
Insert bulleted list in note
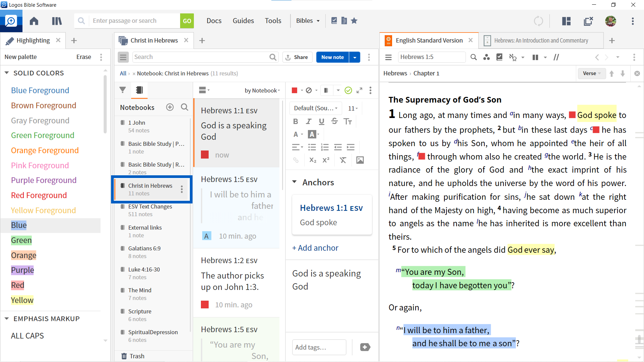click(312, 147)
